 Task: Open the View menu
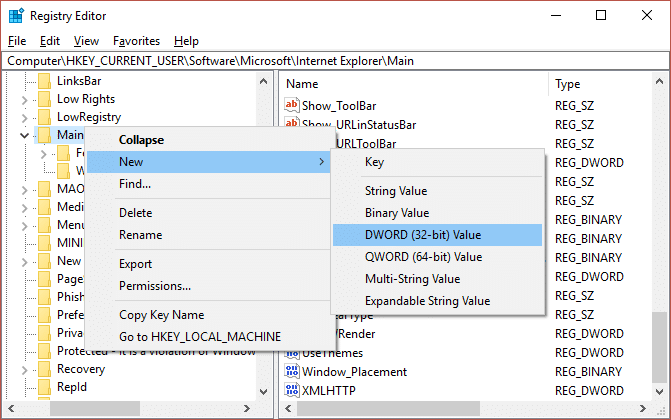pos(86,41)
